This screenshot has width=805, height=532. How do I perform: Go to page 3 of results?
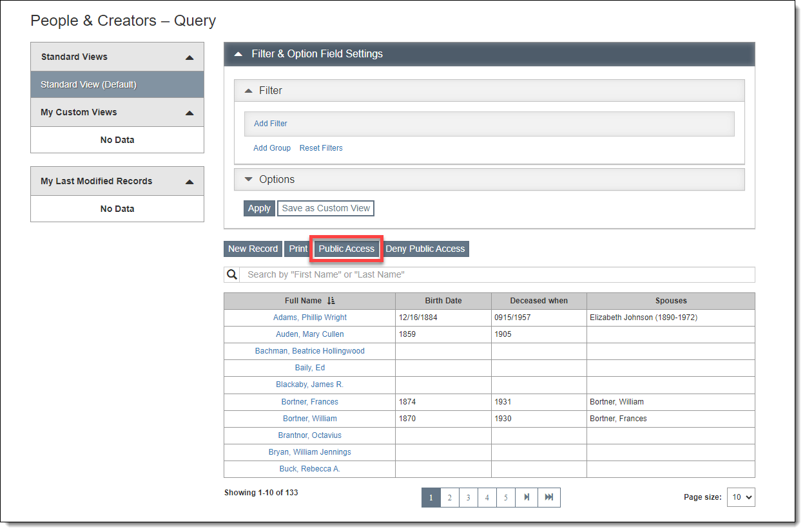coord(469,497)
